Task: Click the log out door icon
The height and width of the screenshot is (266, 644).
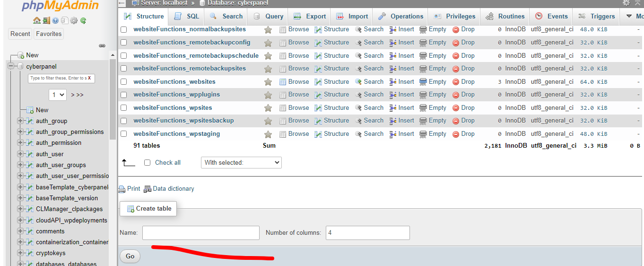Action: tap(46, 20)
